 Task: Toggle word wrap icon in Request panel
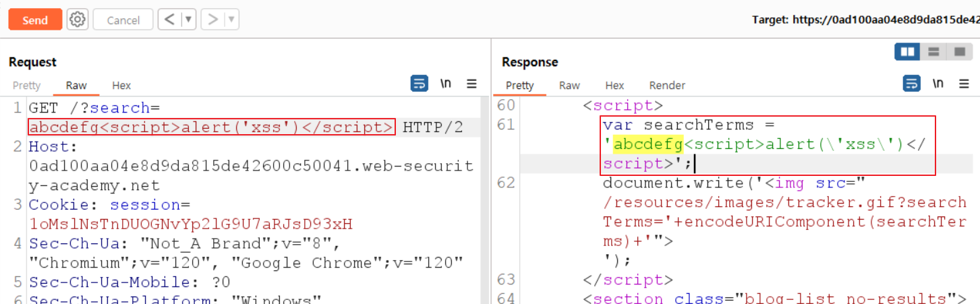point(420,84)
